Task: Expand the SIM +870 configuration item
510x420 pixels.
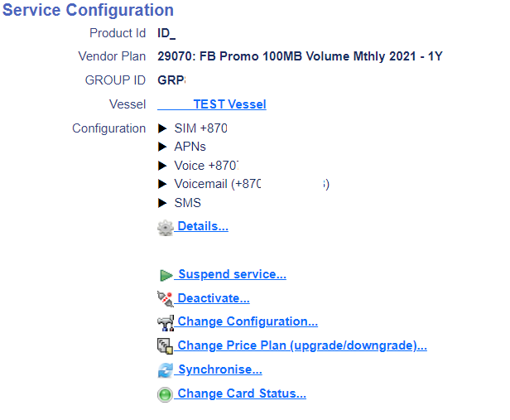Action: [163, 128]
